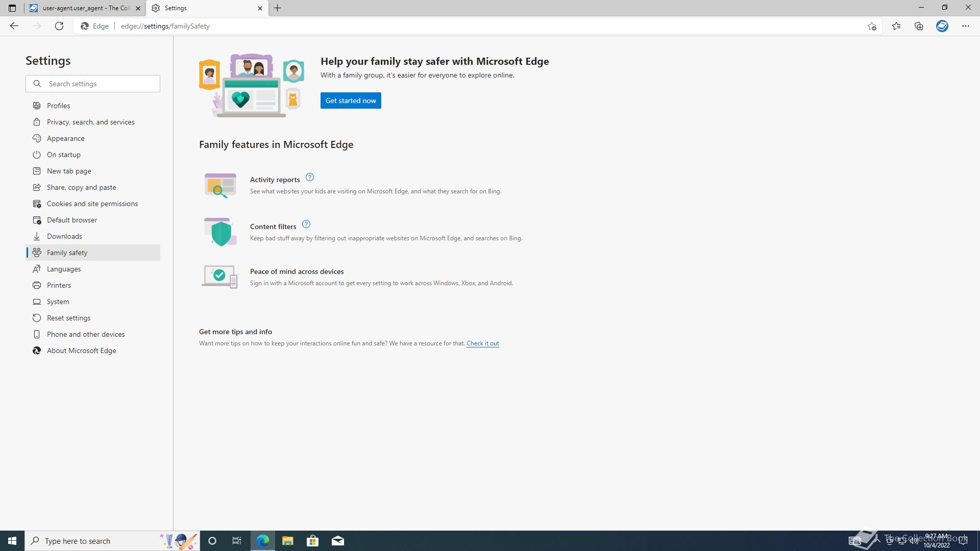Select New tab page settings
The image size is (980, 551).
click(x=93, y=171)
